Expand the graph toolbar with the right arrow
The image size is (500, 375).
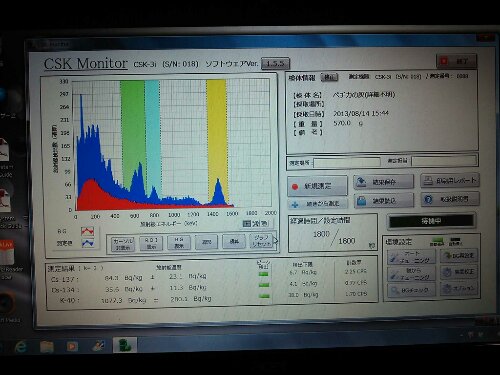coord(275,240)
